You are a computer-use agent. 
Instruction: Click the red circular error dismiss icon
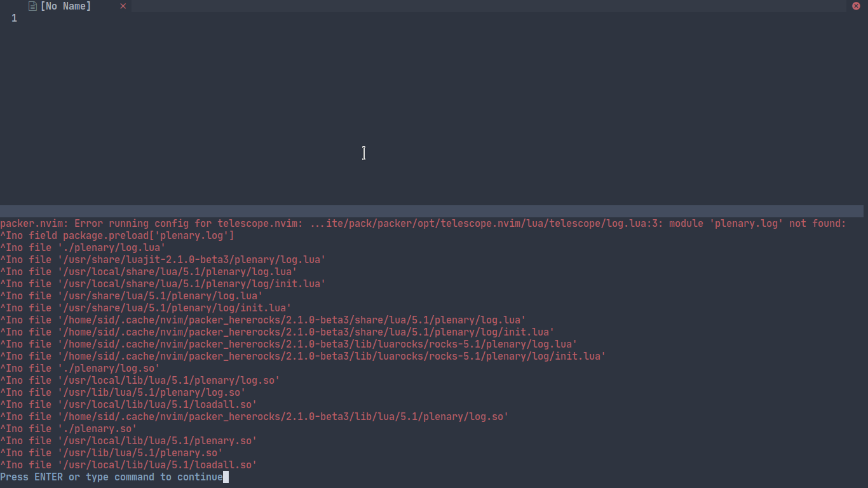pos(856,6)
